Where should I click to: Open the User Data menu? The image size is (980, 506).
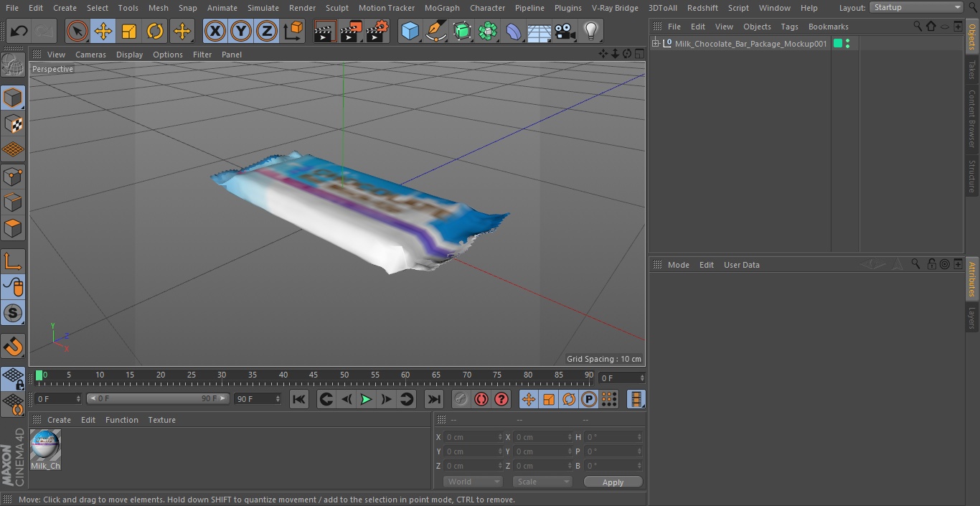point(741,265)
